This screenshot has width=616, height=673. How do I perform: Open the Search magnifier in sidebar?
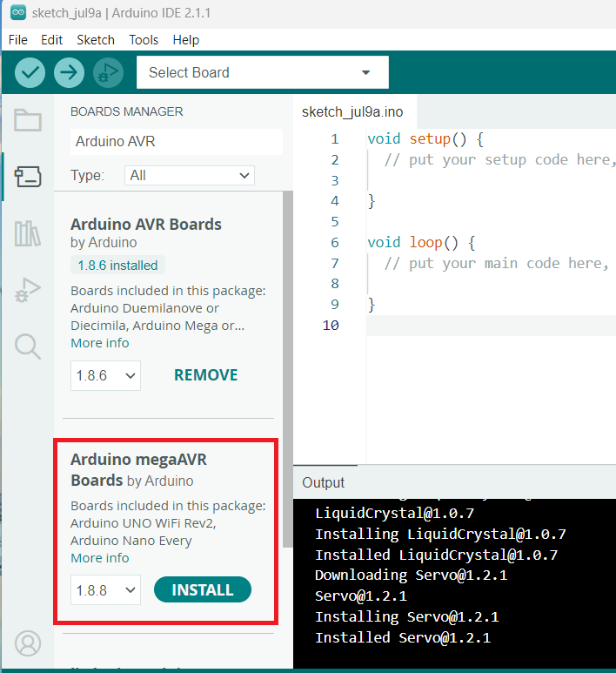coord(28,347)
